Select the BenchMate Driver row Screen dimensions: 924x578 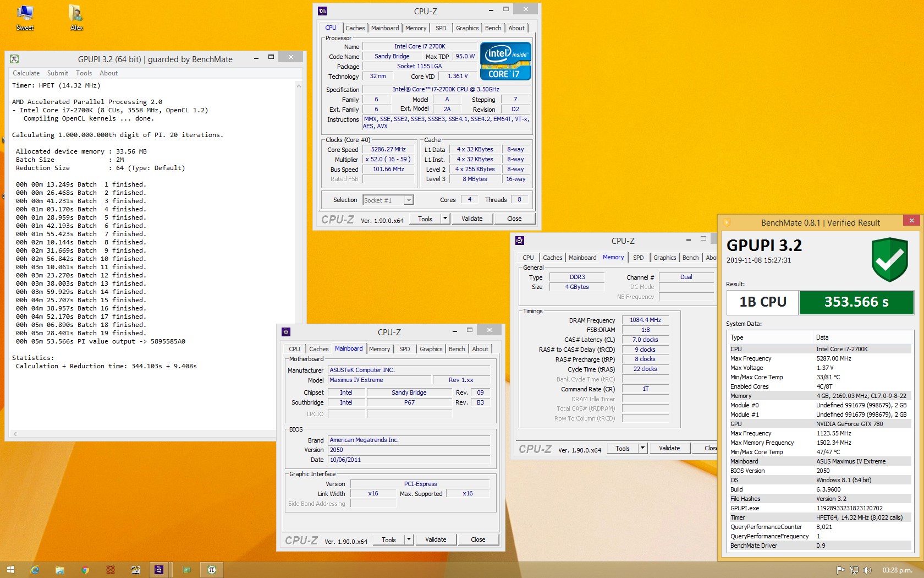click(820, 546)
